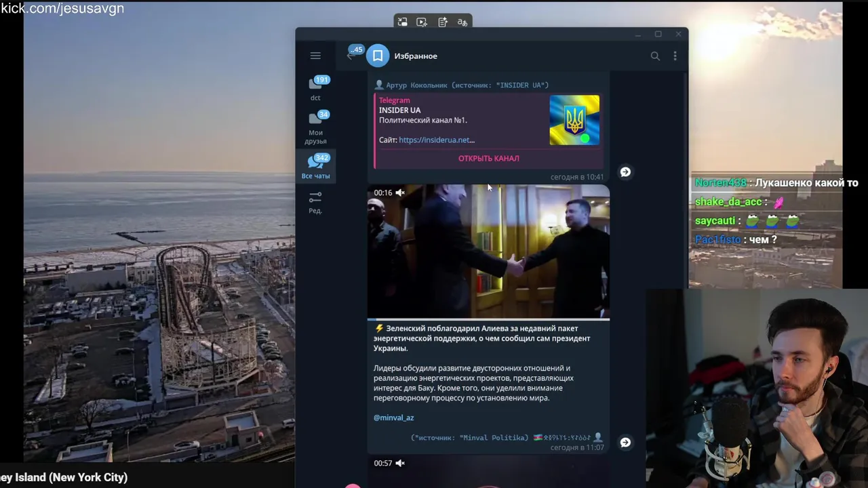
Task: Click the video sparkle icon in floating toolbar
Action: pyautogui.click(x=422, y=22)
